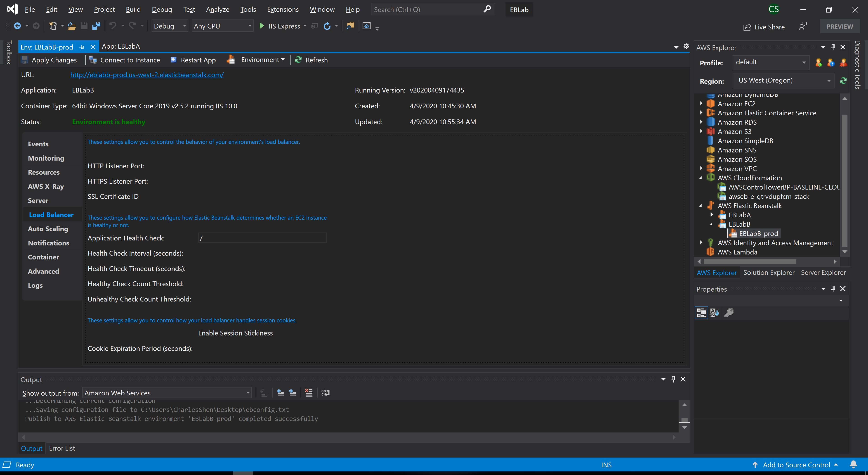Image resolution: width=868 pixels, height=475 pixels.
Task: Click the Property Pages wrench icon
Action: click(x=729, y=313)
